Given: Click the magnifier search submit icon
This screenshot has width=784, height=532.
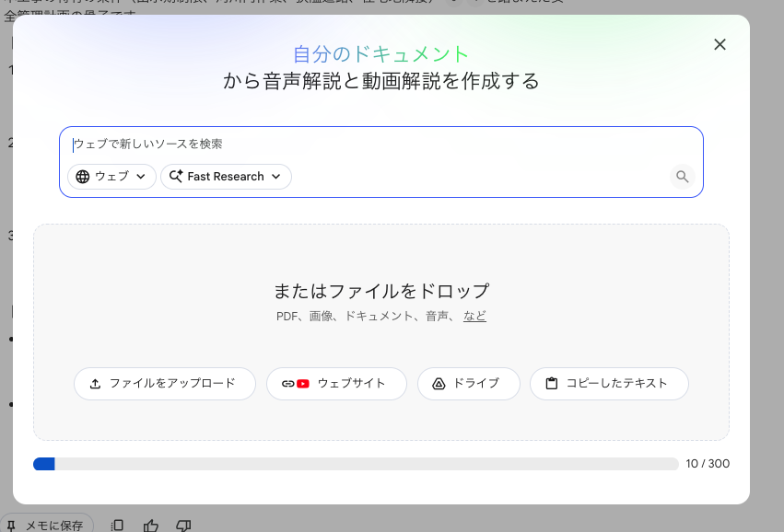Looking at the screenshot, I should (x=682, y=177).
